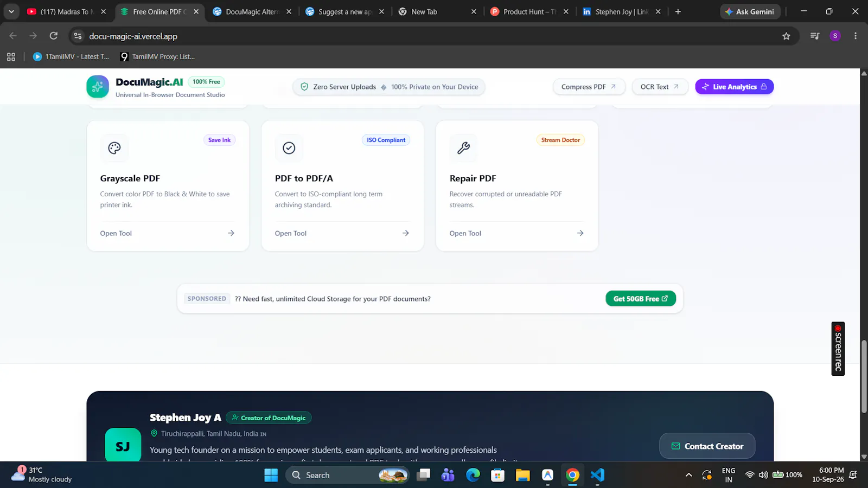Open File Explorer from the taskbar
This screenshot has height=488, width=868.
tap(522, 475)
